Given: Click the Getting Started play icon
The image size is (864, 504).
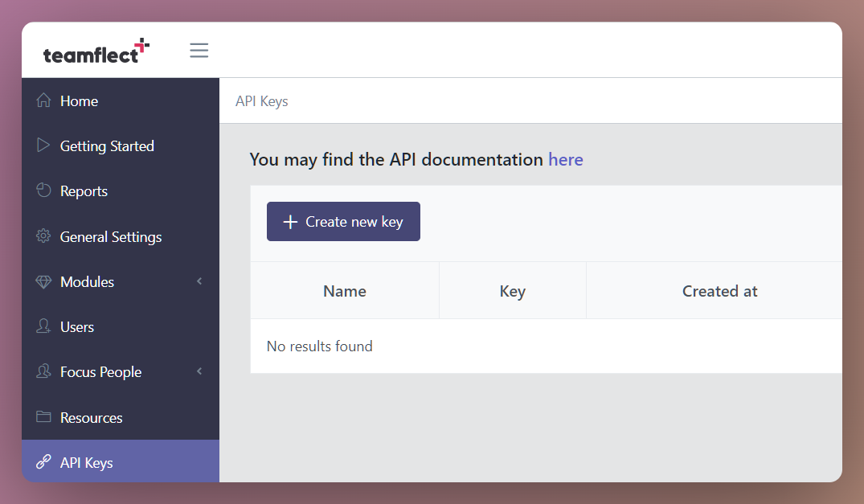Looking at the screenshot, I should coord(45,145).
